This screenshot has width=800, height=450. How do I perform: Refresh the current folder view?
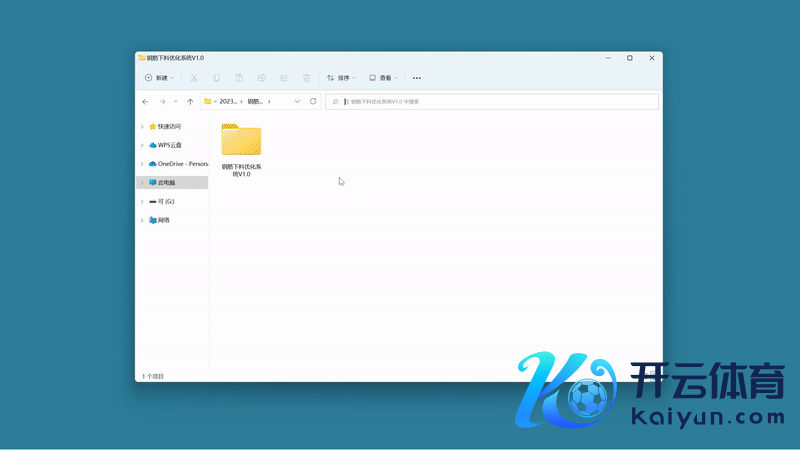pos(313,101)
